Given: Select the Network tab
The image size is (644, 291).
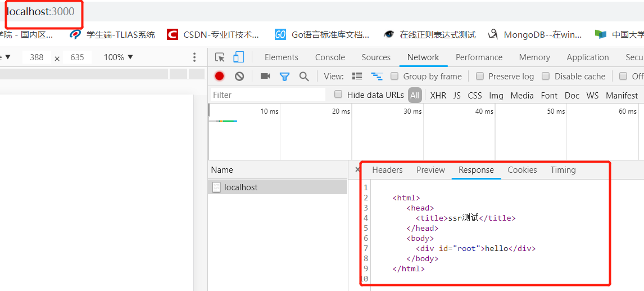Looking at the screenshot, I should pos(423,57).
